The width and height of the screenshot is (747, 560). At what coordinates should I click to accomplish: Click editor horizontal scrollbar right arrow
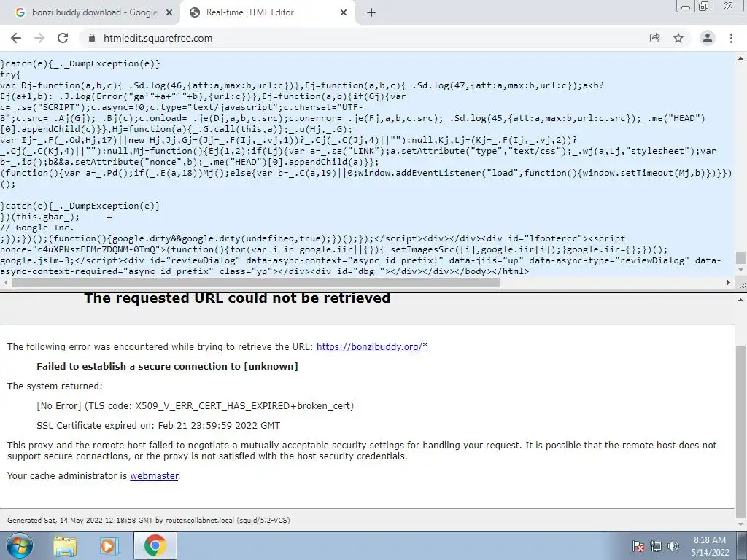(x=729, y=283)
